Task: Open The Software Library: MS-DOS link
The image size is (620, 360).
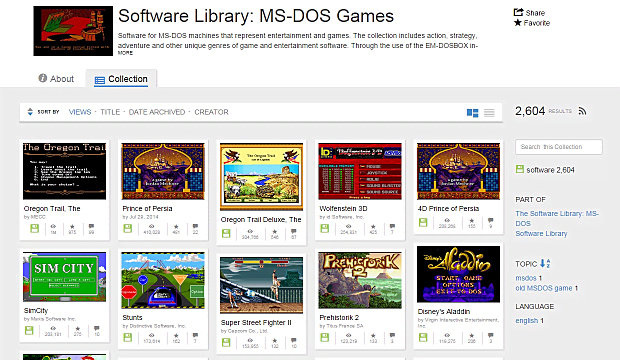Action: point(557,218)
